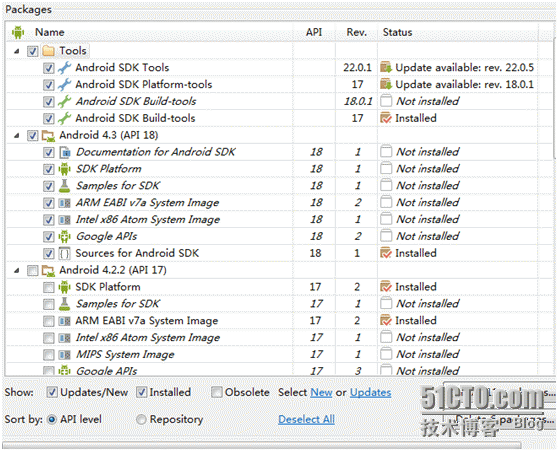Click the Rev. column header

pyautogui.click(x=357, y=32)
